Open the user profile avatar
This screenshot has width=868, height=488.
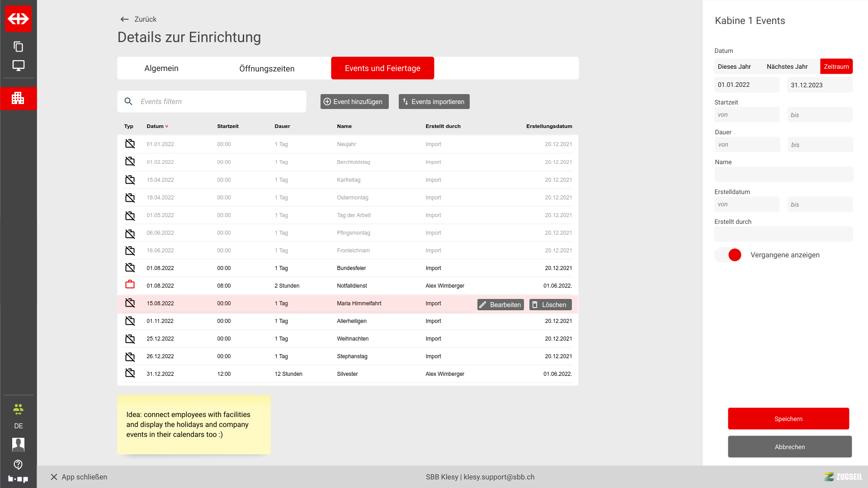pos(18,445)
